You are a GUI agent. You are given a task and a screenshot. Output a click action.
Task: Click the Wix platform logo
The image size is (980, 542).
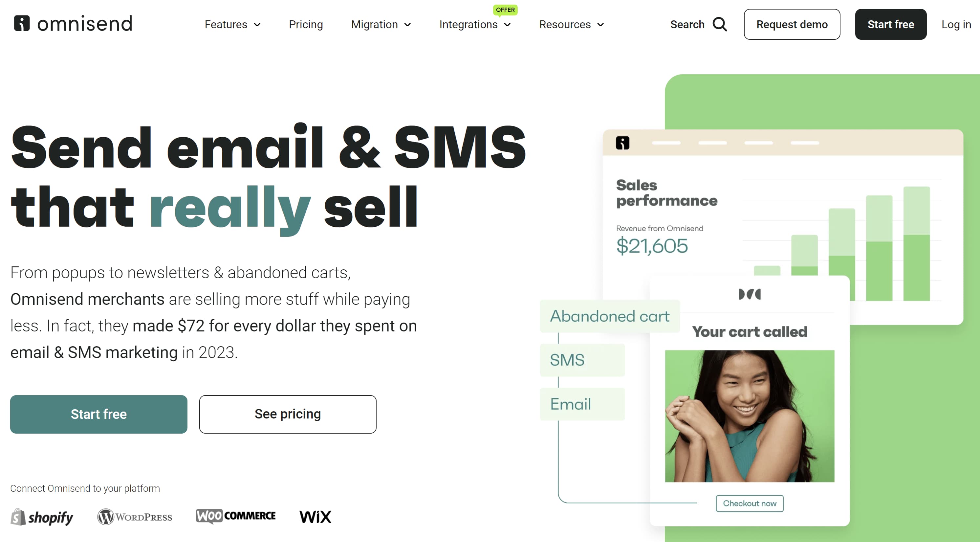click(316, 517)
